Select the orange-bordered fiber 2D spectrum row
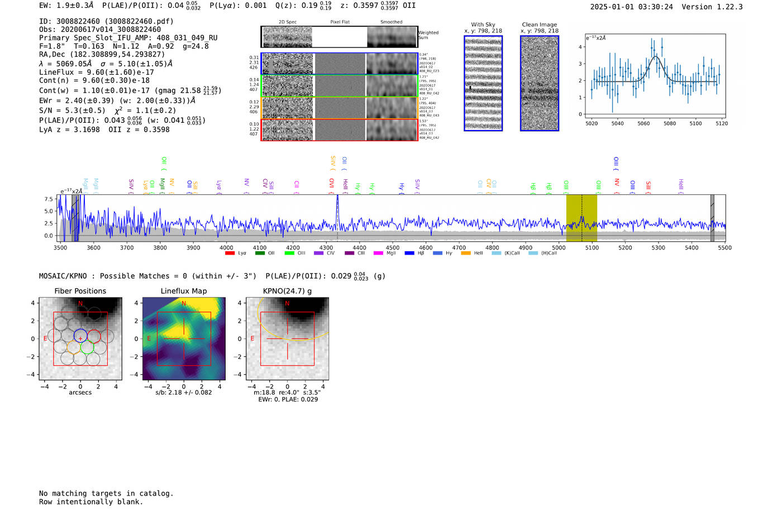This screenshot has width=782, height=532. [x=339, y=108]
